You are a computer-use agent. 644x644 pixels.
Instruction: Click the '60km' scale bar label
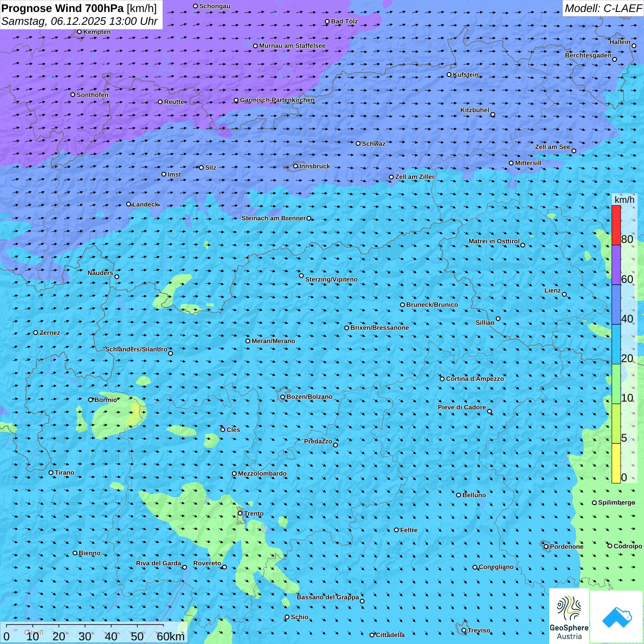171,636
